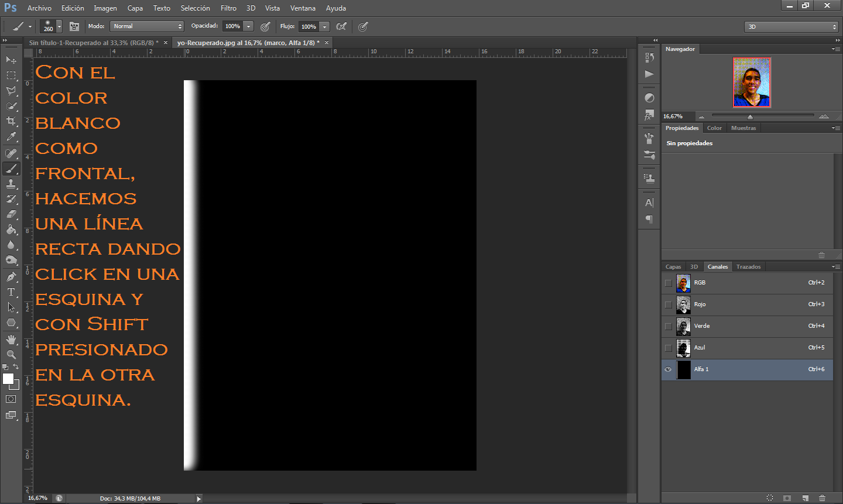This screenshot has height=504, width=843.
Task: Open the tool preset picker arrow
Action: (30, 26)
